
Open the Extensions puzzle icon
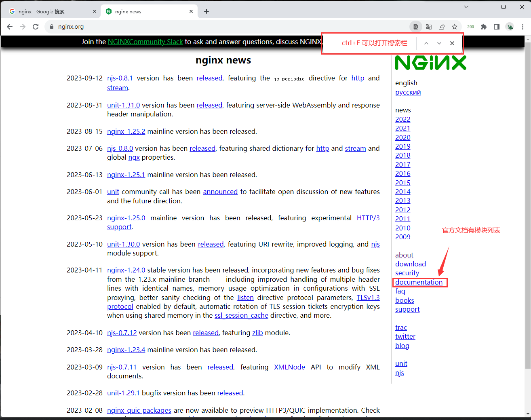[x=484, y=27]
